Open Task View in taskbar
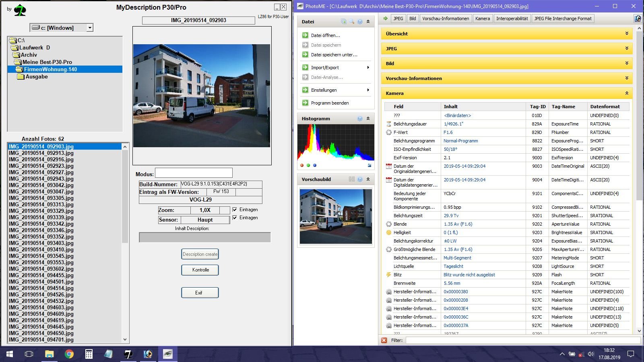The width and height of the screenshot is (644, 362). coord(29,354)
